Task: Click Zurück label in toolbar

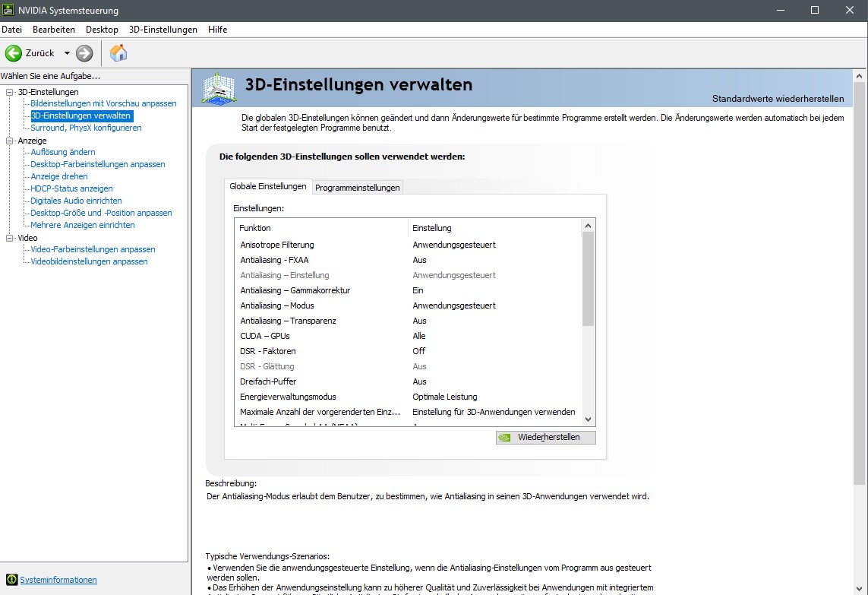Action: [x=39, y=53]
